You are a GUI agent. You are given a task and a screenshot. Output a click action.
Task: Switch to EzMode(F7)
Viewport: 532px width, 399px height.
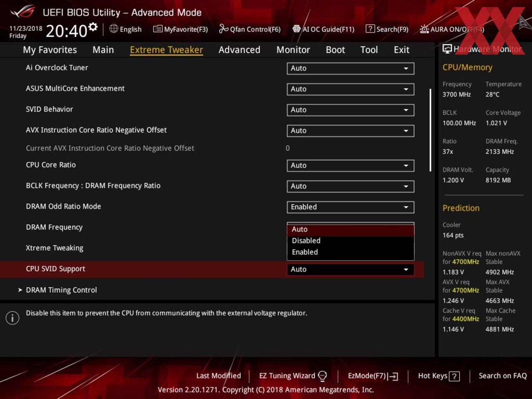pos(373,376)
